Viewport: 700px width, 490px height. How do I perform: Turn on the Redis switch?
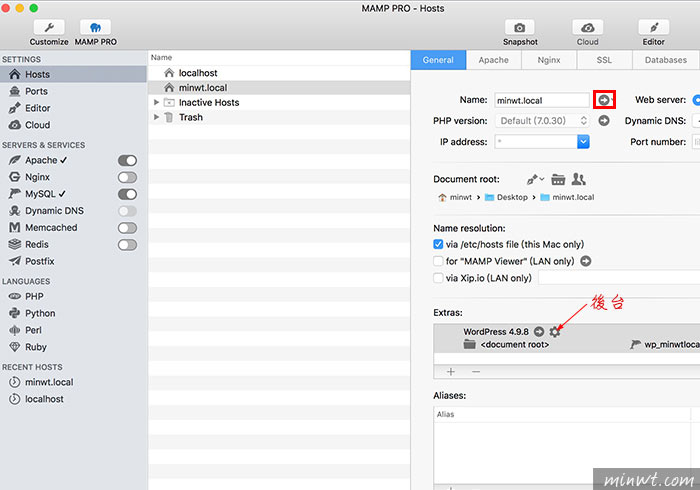pos(127,245)
